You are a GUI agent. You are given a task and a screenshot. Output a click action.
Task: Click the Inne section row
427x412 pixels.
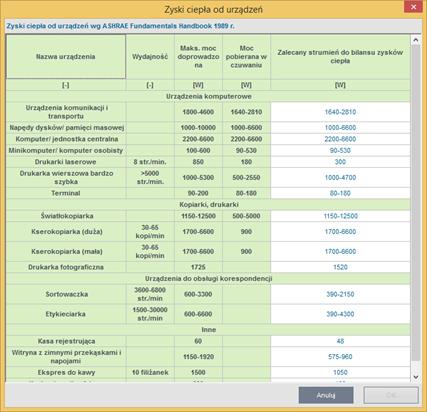click(x=208, y=330)
